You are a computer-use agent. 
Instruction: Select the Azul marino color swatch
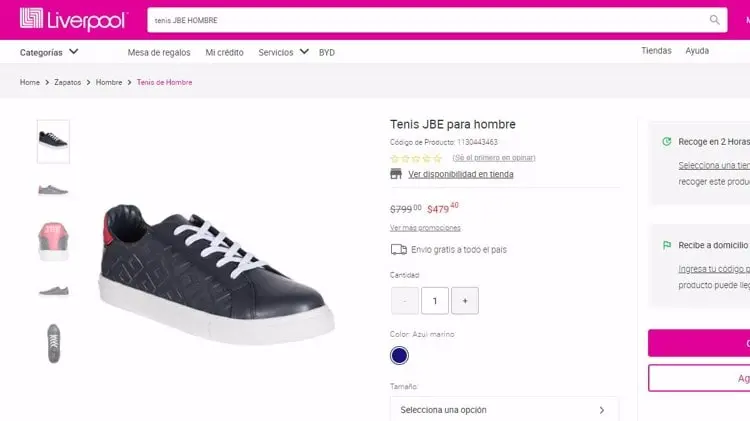[399, 355]
